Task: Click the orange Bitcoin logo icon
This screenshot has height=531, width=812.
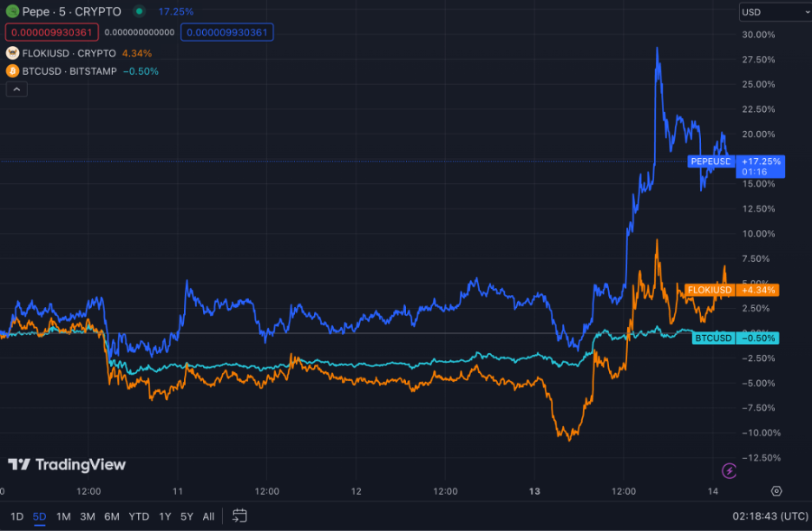Action: 12,71
